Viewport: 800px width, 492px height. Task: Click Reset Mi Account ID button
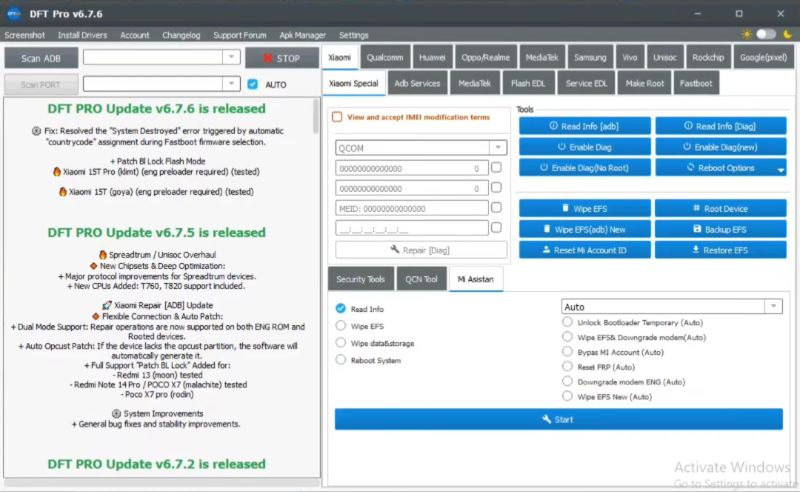tap(585, 250)
